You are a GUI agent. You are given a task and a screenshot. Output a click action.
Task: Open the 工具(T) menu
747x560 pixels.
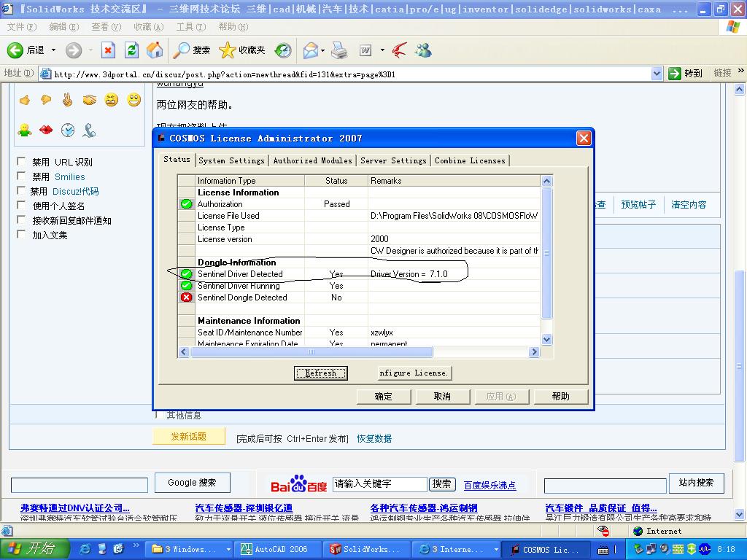[x=191, y=27]
